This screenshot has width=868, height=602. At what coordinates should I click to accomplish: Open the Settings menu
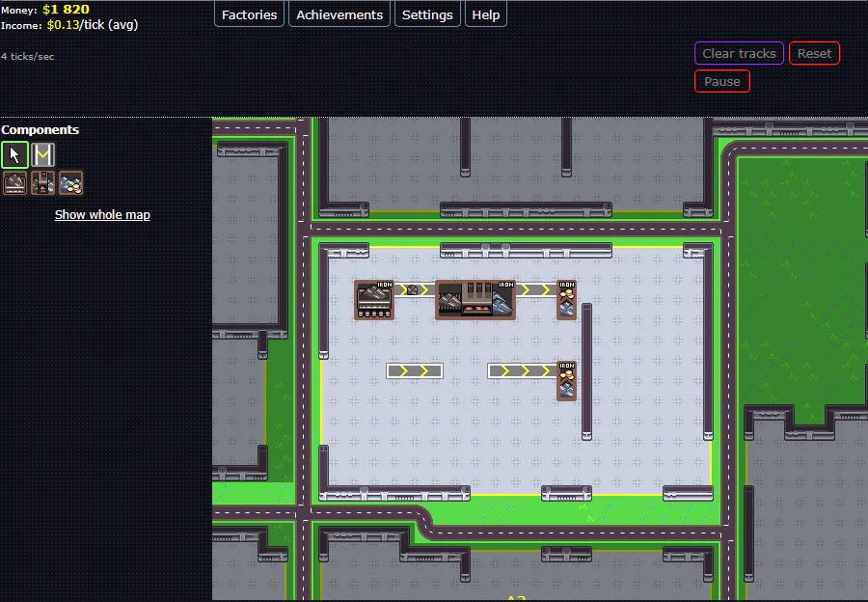tap(427, 14)
